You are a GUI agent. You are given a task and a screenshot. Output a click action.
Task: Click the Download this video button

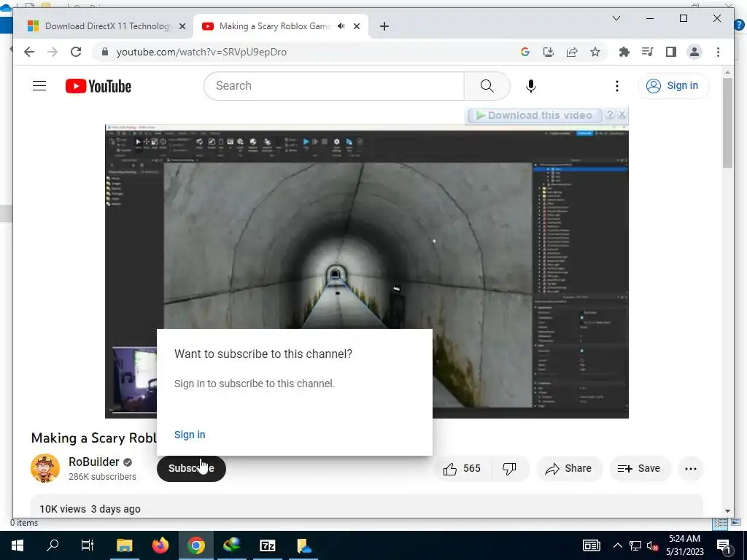(535, 115)
